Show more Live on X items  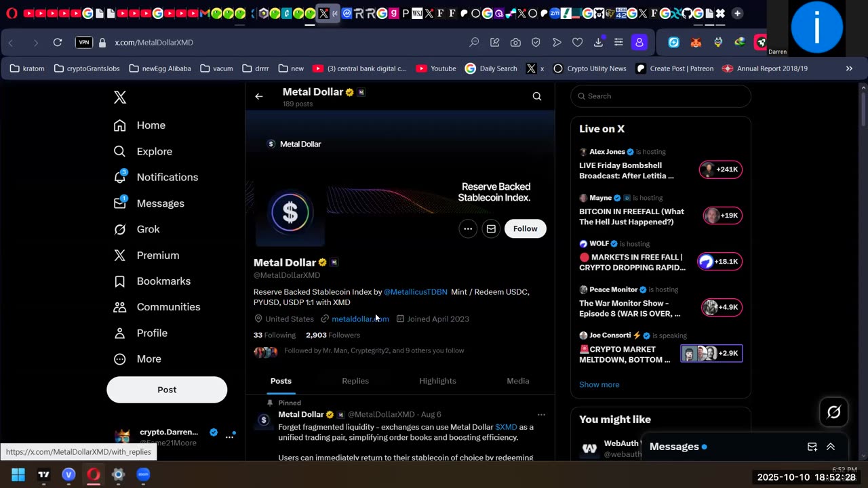[599, 384]
